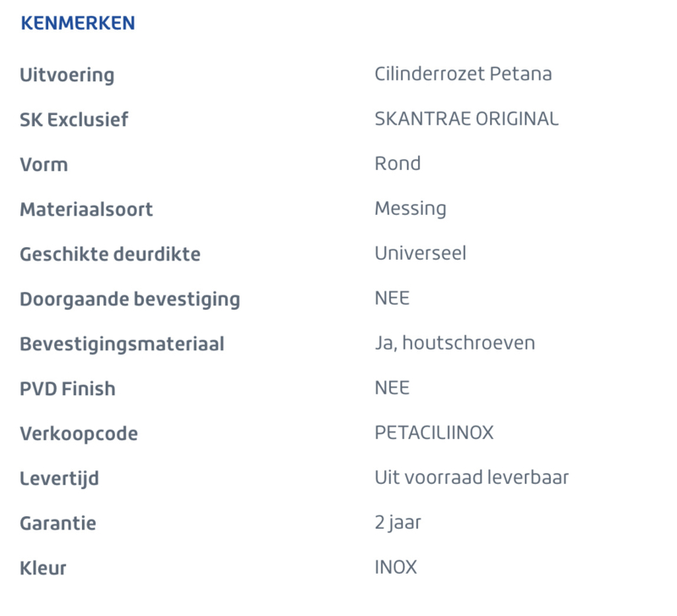Screen dimensions: 677x616
Task: Select the Levertijd label
Action: click(59, 479)
